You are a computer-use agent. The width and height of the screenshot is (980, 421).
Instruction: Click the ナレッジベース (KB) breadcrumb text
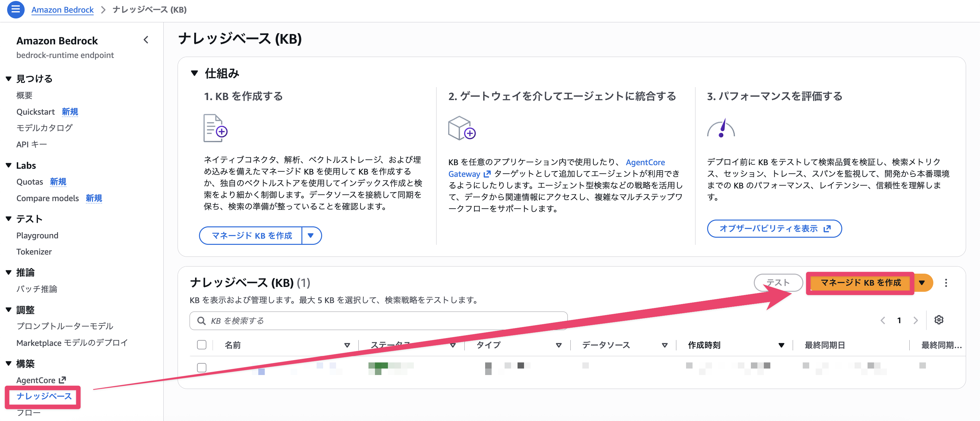(149, 10)
